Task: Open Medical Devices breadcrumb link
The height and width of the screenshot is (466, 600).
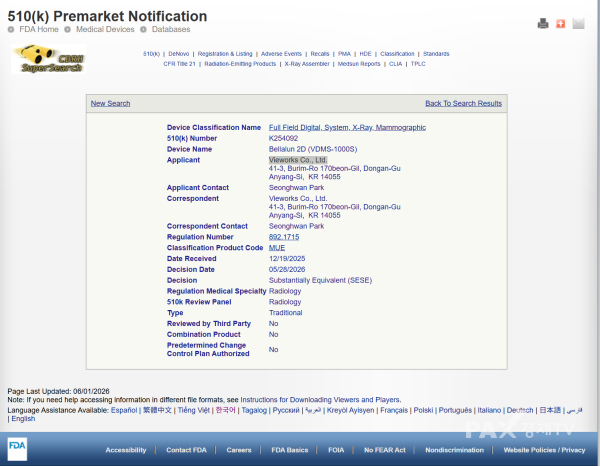Action: tap(105, 29)
